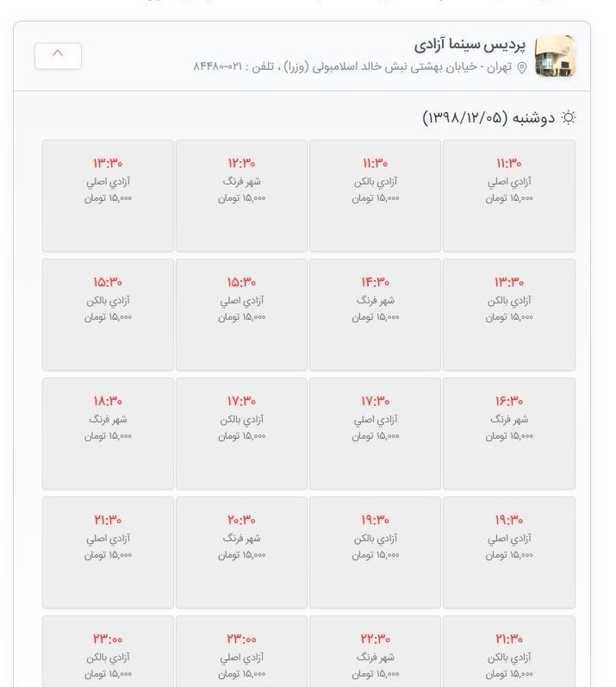Image resolution: width=616 pixels, height=687 pixels.
Task: Pick the 17:30 آزادي اصلي showtime
Action: 375,434
